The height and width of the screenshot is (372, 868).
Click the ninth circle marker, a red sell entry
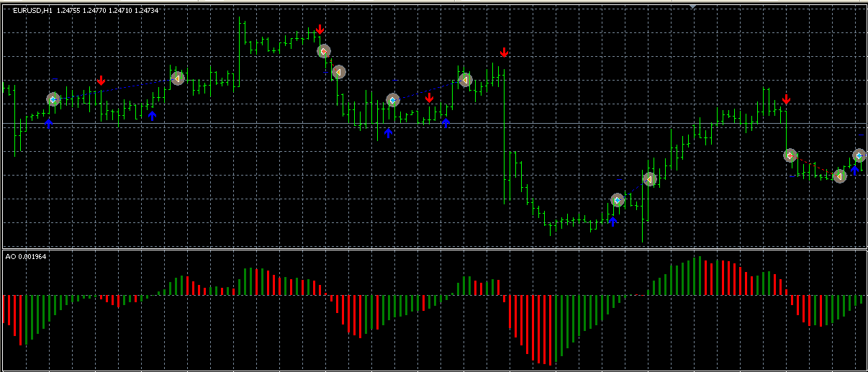[x=790, y=155]
